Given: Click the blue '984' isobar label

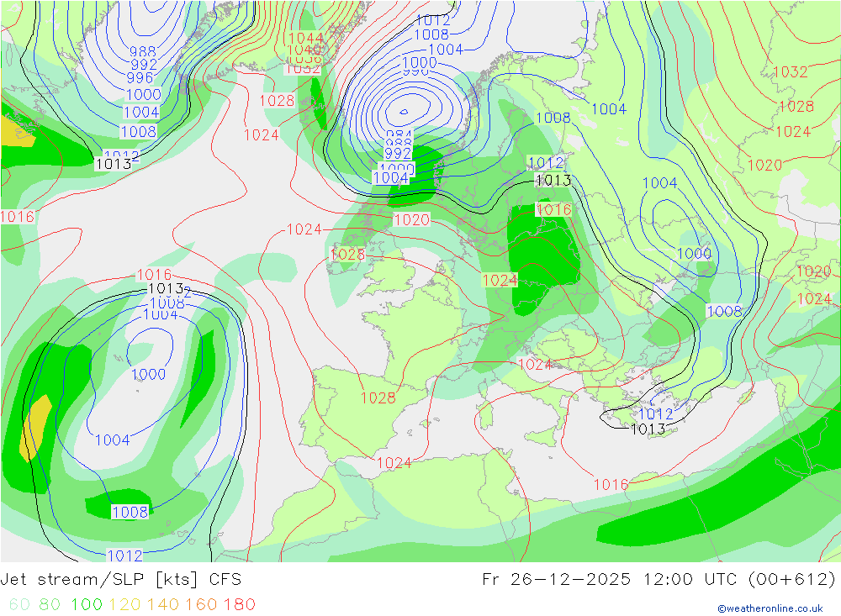Looking at the screenshot, I should click(399, 134).
